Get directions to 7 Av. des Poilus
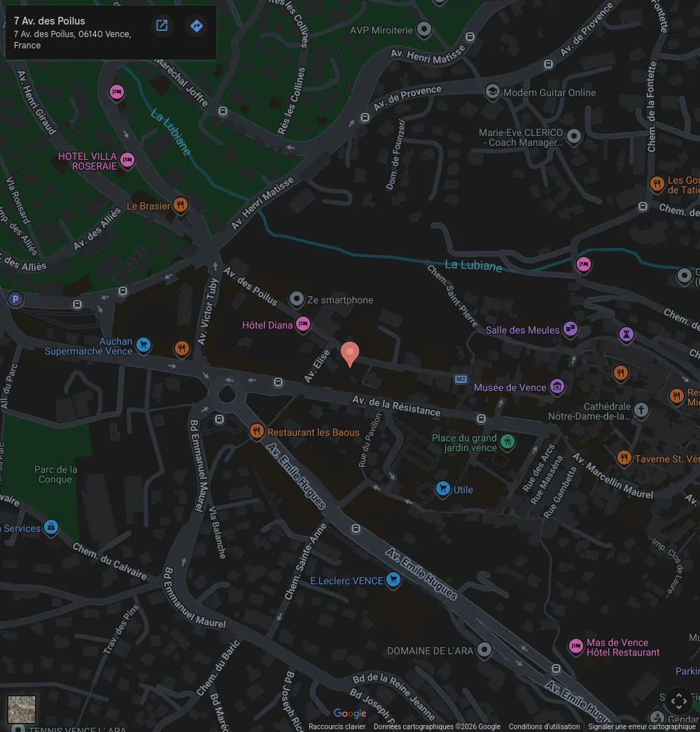This screenshot has width=700, height=732. coord(197,26)
